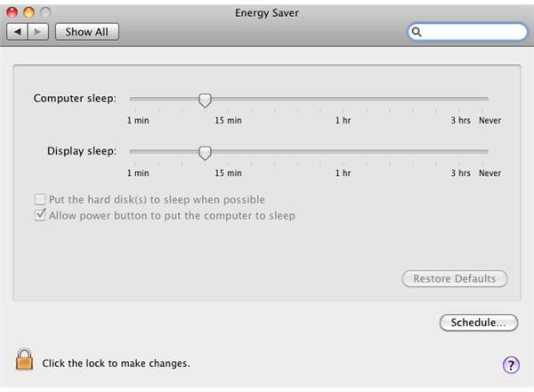
Task: Enable Put the hard disk(s) to sleep checkbox
Action: pyautogui.click(x=40, y=199)
